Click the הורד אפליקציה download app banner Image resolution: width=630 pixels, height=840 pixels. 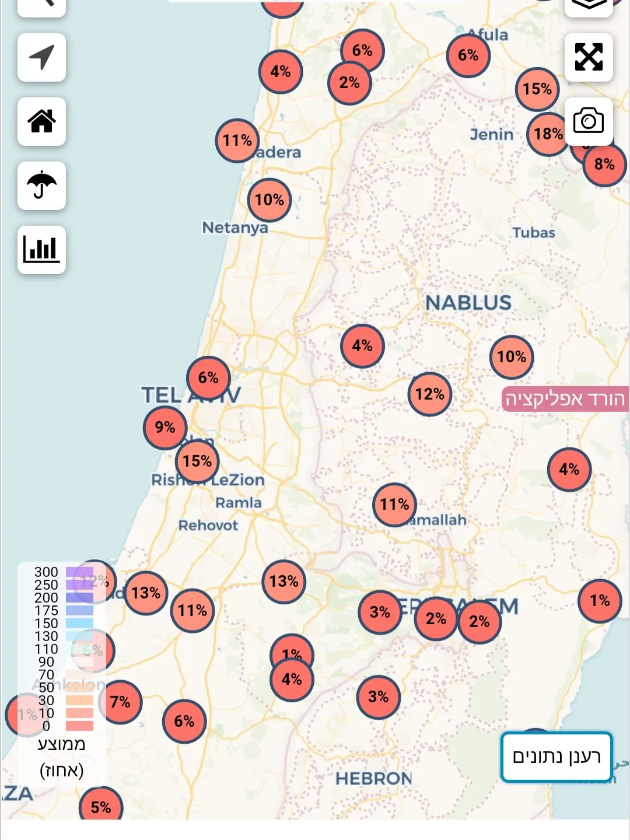click(565, 399)
